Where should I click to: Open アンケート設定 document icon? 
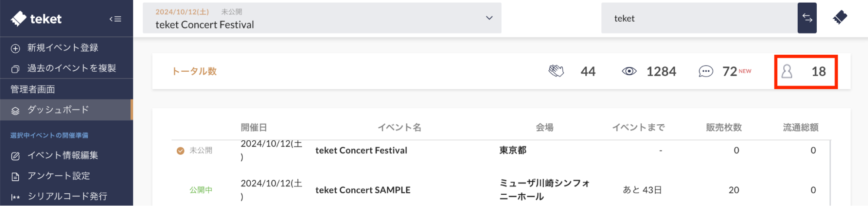(x=16, y=176)
